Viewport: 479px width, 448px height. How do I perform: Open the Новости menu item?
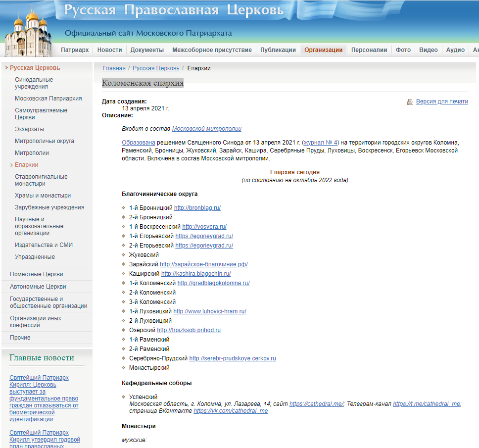point(110,50)
